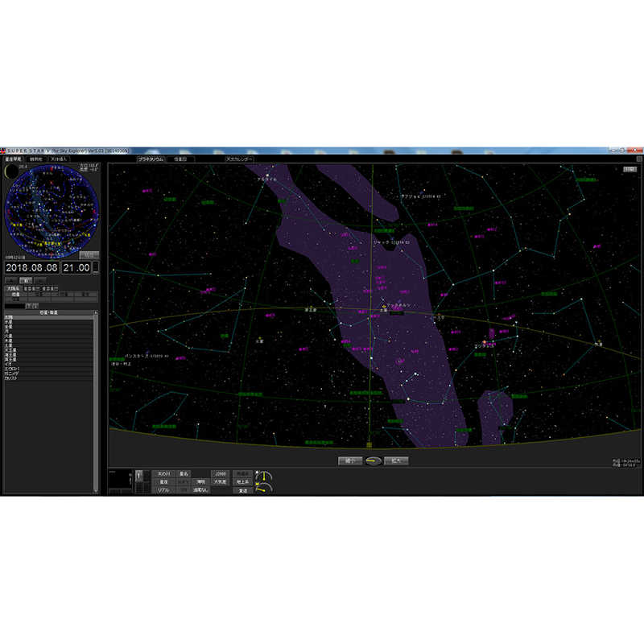Click the stepper beside the time field
Image resolution: width=644 pixels, height=644 pixels.
click(96, 266)
